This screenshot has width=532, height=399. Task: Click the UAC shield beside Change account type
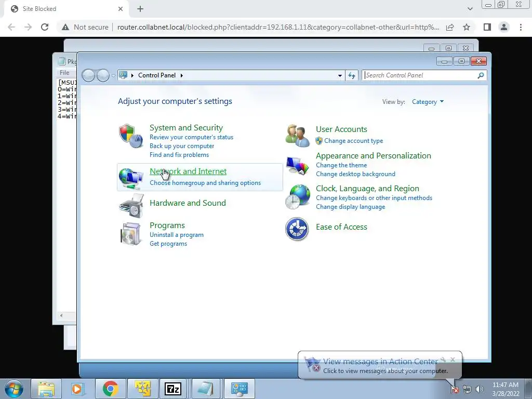pyautogui.click(x=319, y=141)
